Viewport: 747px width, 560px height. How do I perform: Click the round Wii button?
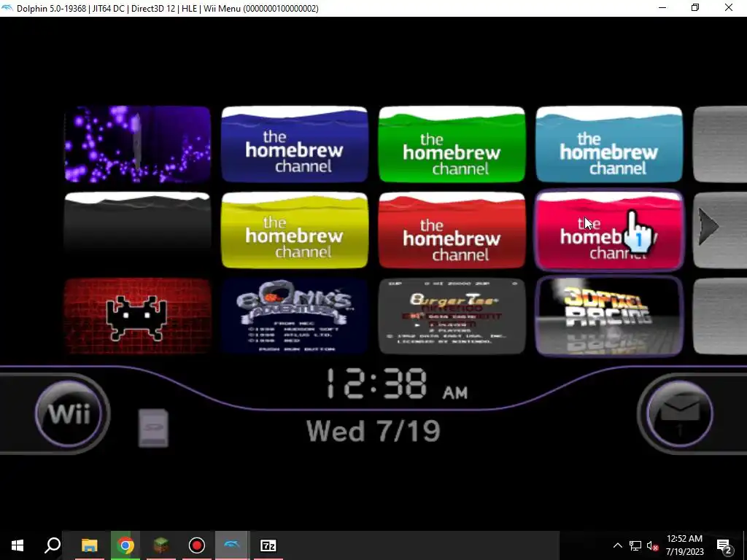pyautogui.click(x=69, y=413)
